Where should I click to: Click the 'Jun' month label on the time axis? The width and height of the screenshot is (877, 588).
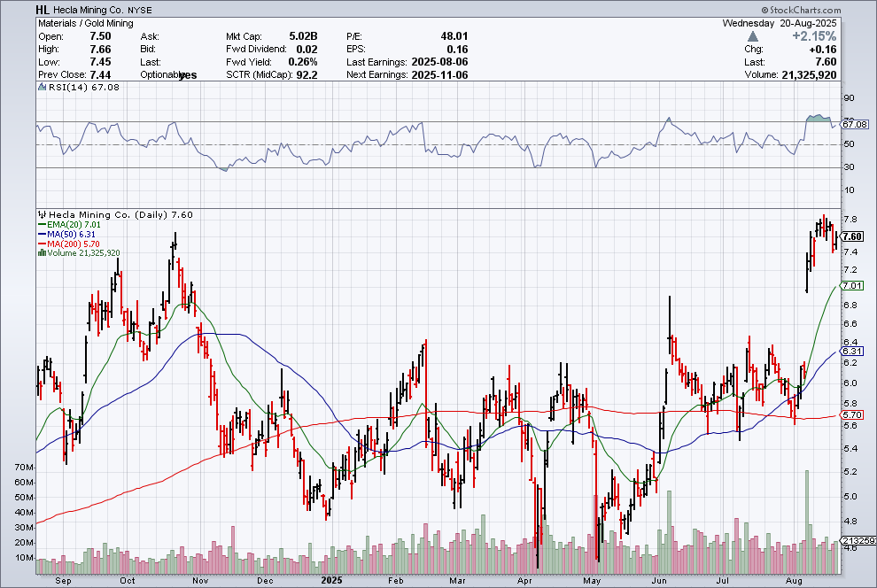point(660,581)
